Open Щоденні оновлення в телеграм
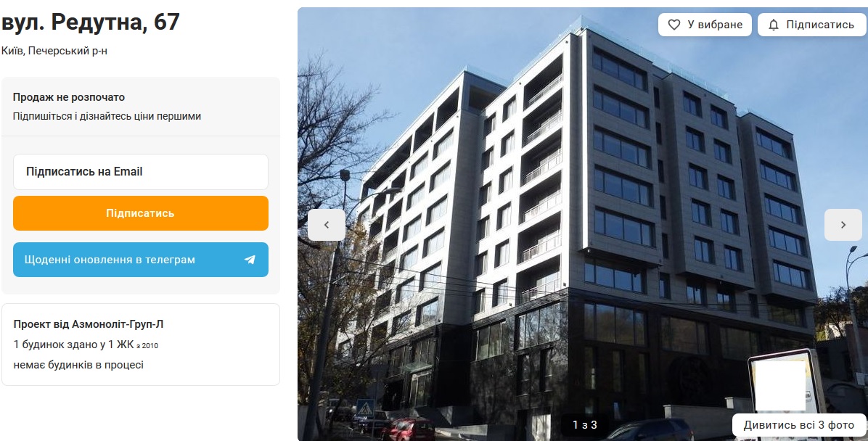The image size is (868, 441). pos(141,260)
